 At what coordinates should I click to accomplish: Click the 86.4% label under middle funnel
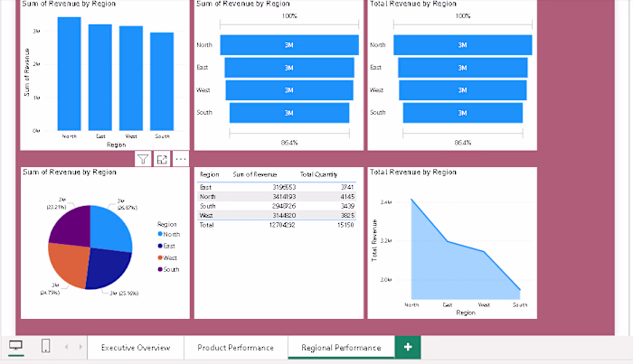tap(289, 143)
